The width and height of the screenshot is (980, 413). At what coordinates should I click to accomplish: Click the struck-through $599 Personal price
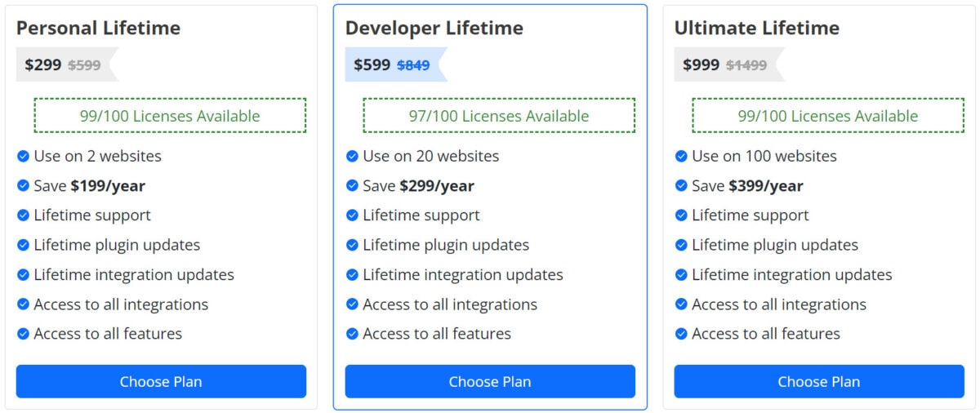[84, 65]
